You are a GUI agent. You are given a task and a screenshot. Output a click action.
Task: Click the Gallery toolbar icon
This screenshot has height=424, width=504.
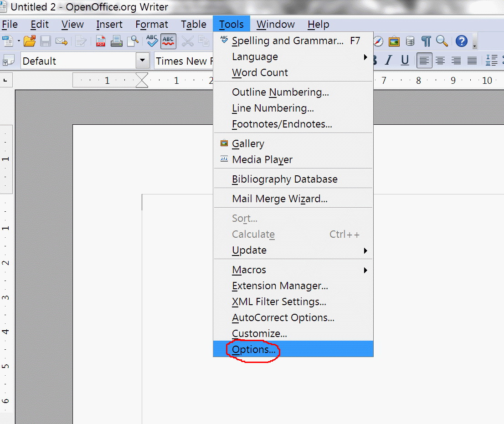394,41
